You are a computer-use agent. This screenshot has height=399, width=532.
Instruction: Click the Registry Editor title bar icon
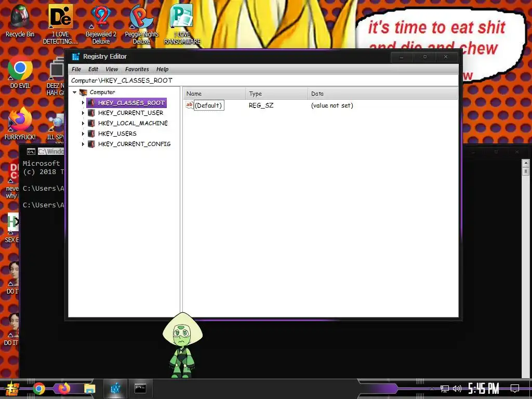76,57
